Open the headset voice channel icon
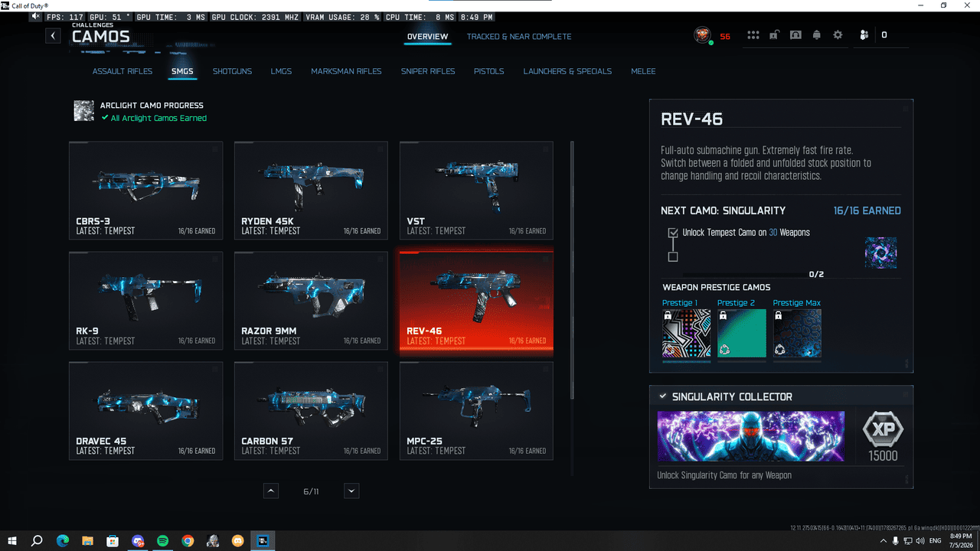The height and width of the screenshot is (551, 980). 795,35
